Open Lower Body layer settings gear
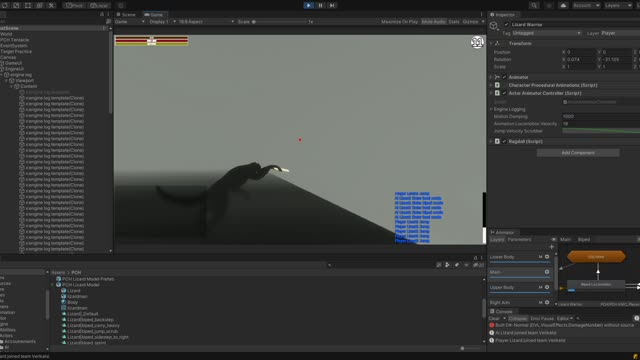 click(547, 257)
